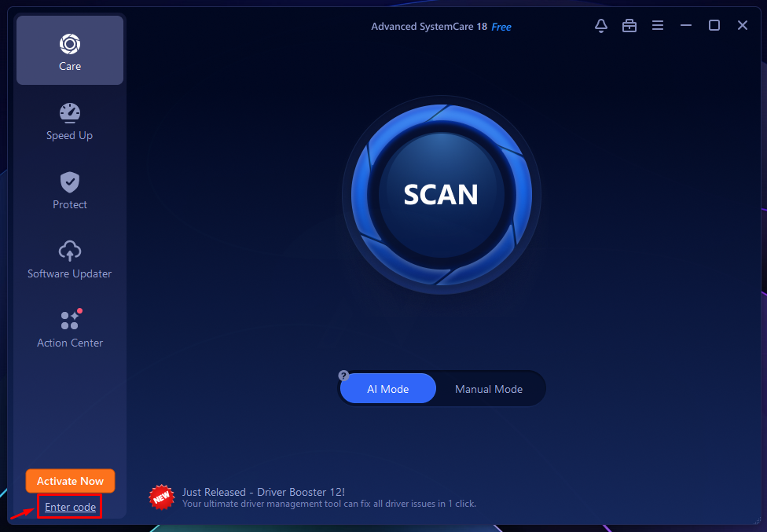Image resolution: width=767 pixels, height=532 pixels.
Task: Open notifications bell icon
Action: tap(601, 25)
